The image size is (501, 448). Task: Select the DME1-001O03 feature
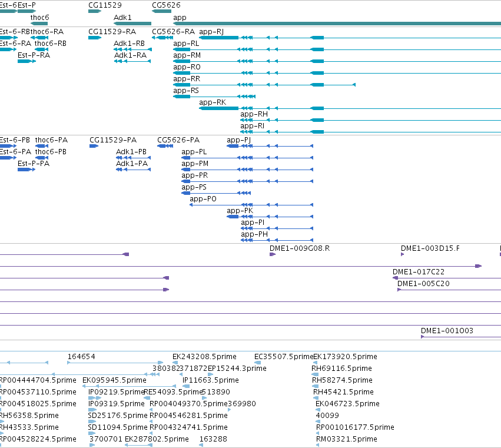(x=447, y=331)
